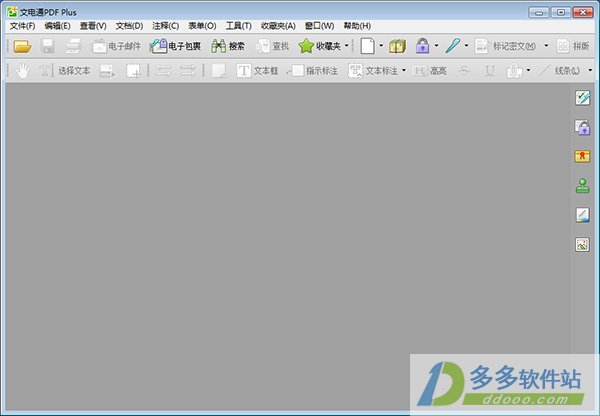Click the Open folder icon

tap(22, 46)
